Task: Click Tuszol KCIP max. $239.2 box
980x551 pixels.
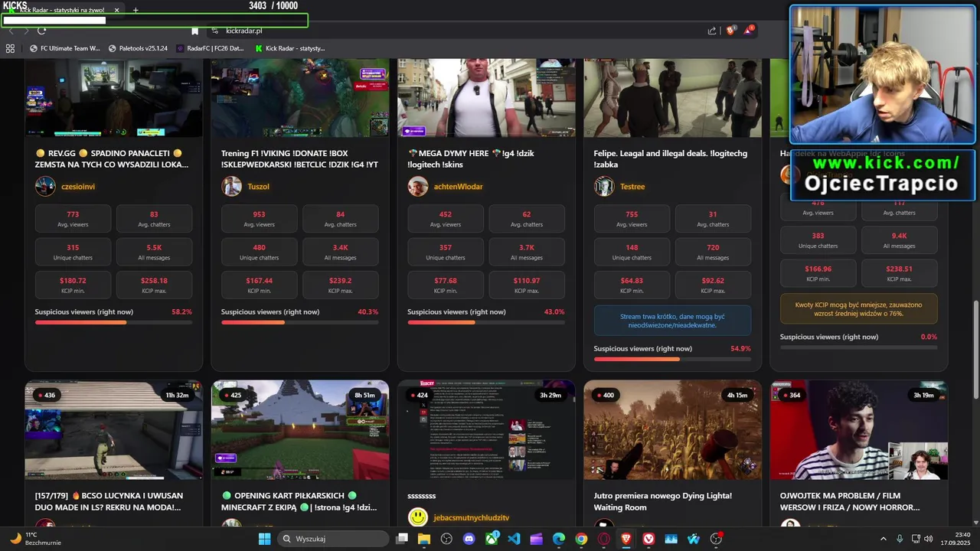Action: (x=340, y=285)
